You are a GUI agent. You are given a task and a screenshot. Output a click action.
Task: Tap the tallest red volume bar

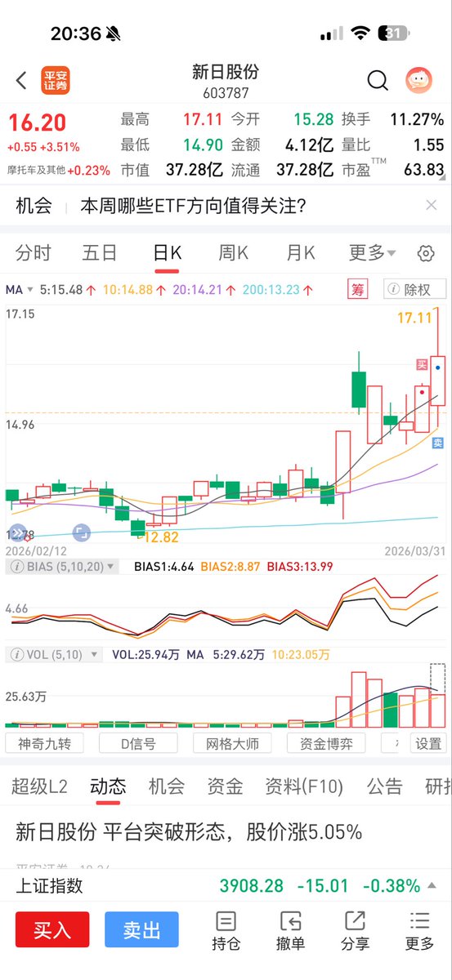point(358,699)
